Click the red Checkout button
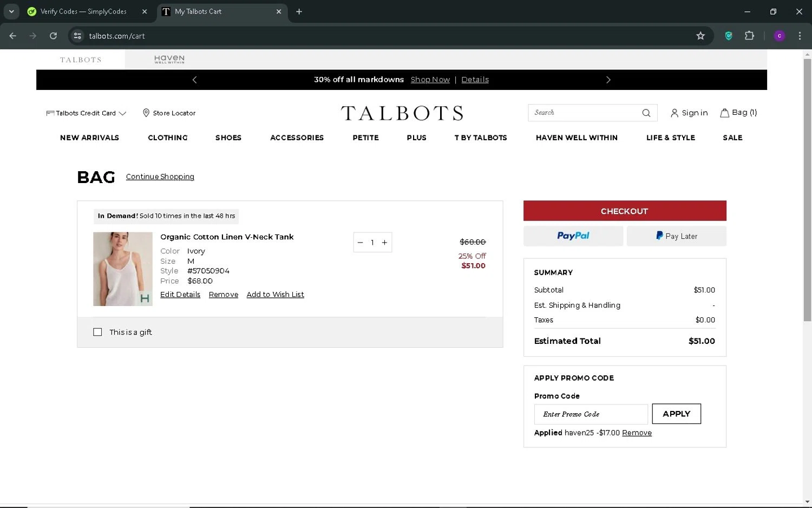 click(625, 211)
